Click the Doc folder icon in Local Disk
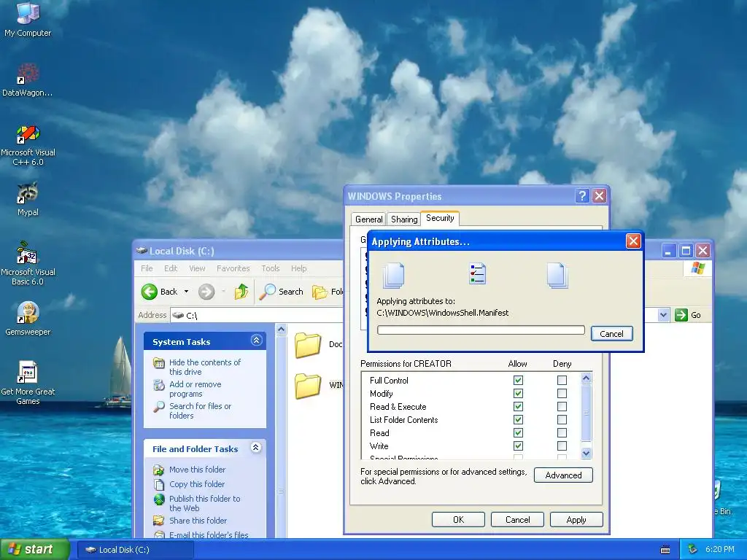This screenshot has width=747, height=560. (x=308, y=345)
